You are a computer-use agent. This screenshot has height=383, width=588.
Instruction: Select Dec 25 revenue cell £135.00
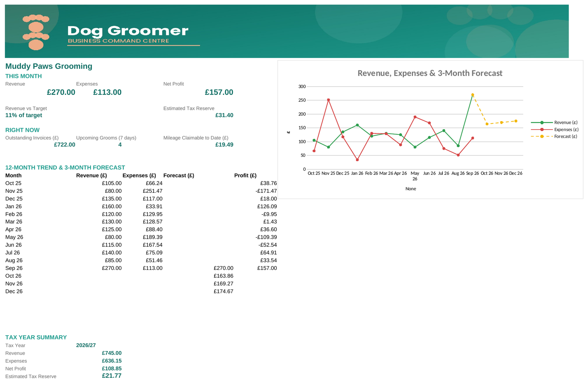pos(112,199)
